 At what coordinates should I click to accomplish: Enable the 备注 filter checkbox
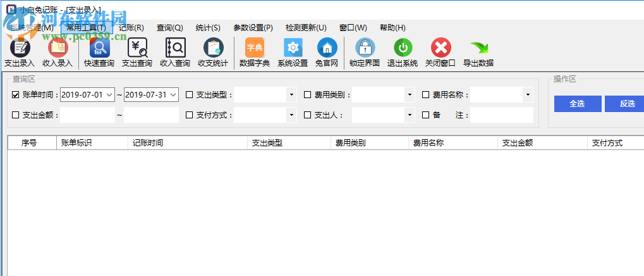pos(425,115)
